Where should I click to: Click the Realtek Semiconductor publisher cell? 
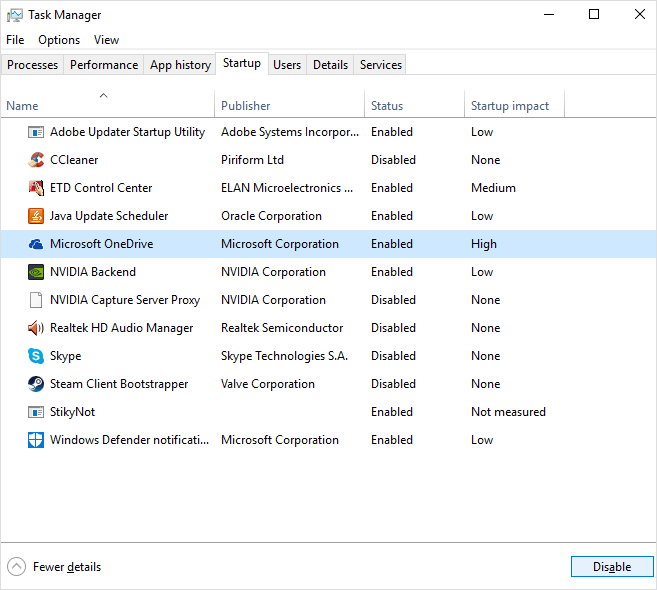click(282, 328)
